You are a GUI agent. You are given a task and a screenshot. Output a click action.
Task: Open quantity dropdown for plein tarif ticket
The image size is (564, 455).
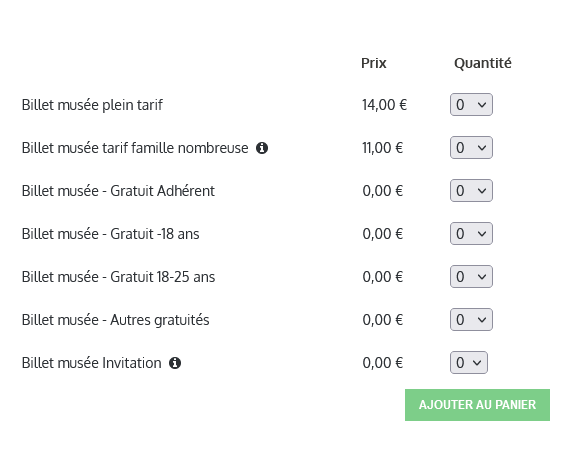471,105
